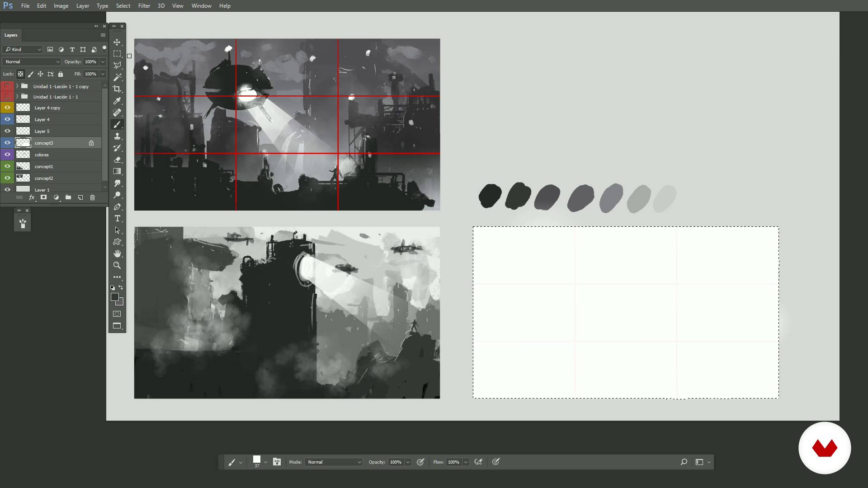Switch to the Layers tab
This screenshot has height=488, width=868.
[x=11, y=35]
